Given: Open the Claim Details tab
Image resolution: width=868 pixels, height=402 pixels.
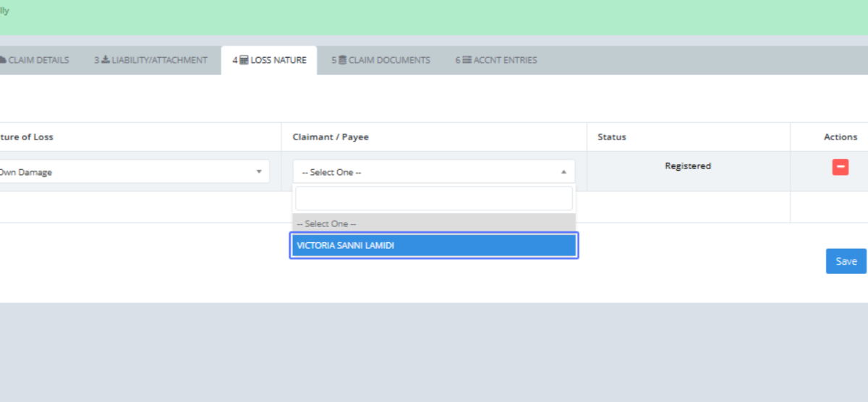Looking at the screenshot, I should (x=38, y=60).
